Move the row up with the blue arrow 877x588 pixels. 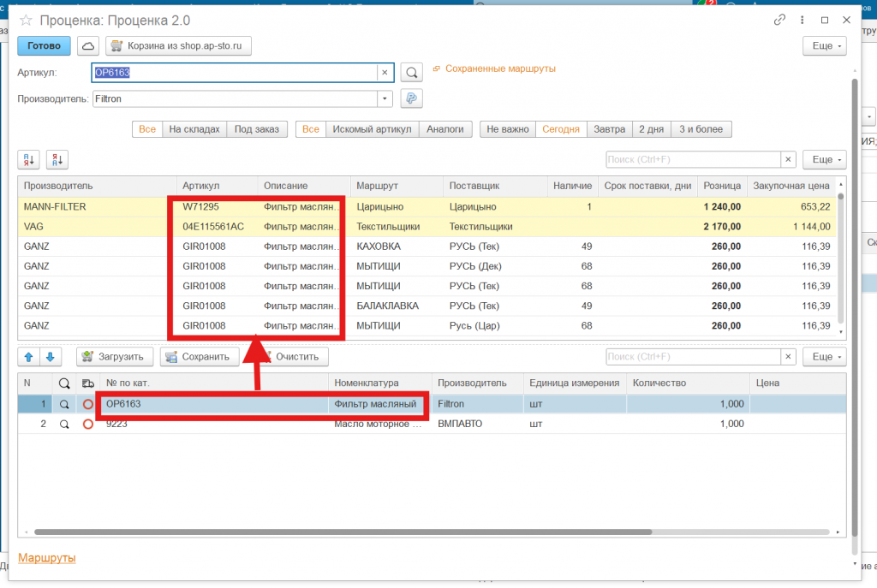[28, 357]
